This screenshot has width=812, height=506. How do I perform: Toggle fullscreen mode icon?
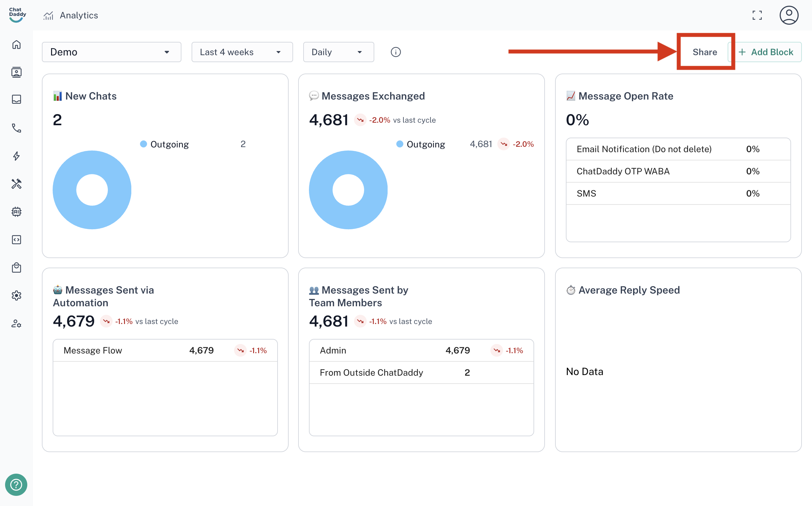757,16
